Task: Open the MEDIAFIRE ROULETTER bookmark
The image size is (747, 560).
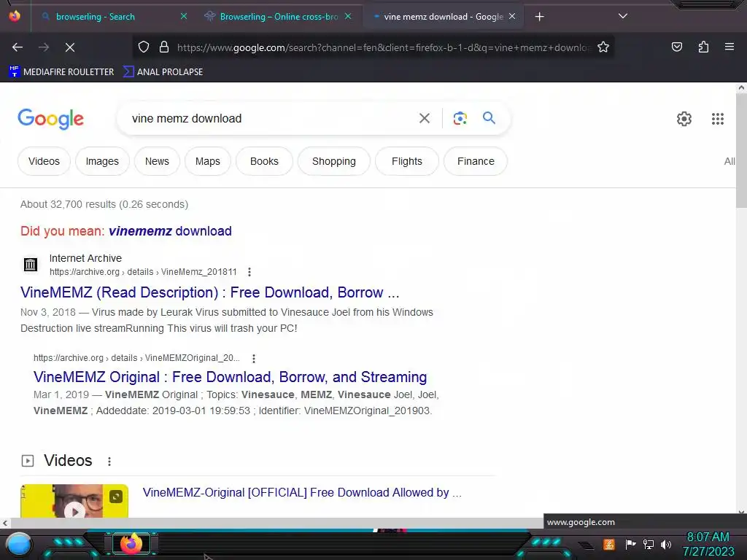Action: coord(61,72)
